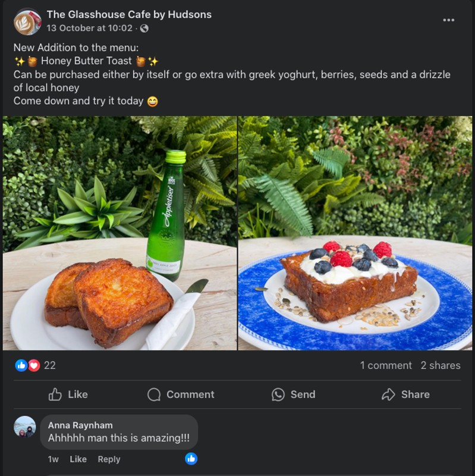Send the post via WhatsApp
This screenshot has height=476, width=475.
coord(293,394)
